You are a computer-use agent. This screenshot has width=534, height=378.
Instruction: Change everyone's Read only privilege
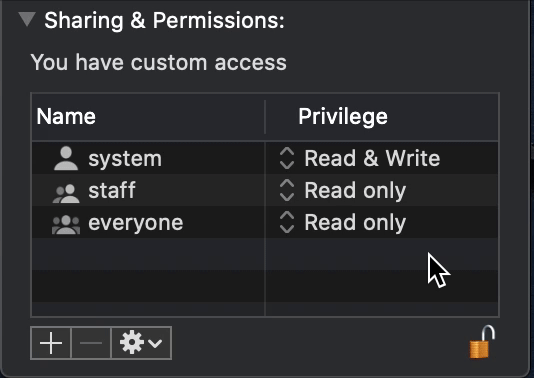(355, 223)
